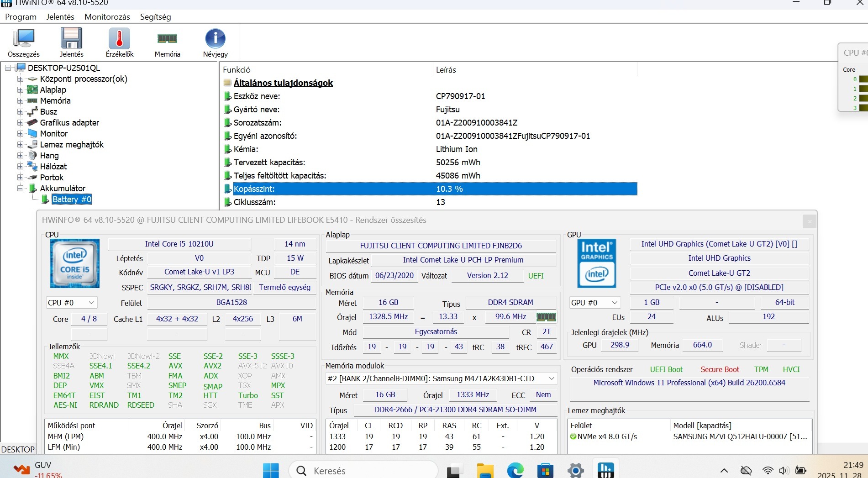Click the Intel Core i5 logo
The height and width of the screenshot is (478, 868).
tap(75, 263)
